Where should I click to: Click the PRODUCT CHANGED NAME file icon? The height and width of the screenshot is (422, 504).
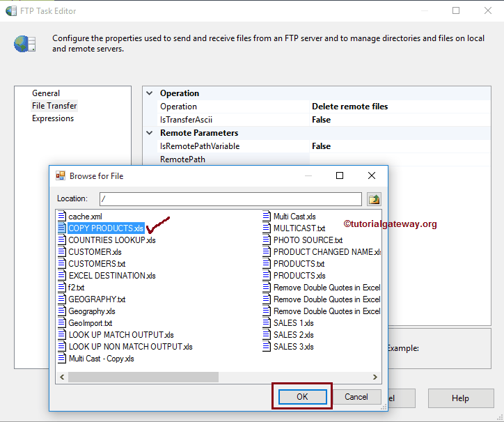[267, 252]
